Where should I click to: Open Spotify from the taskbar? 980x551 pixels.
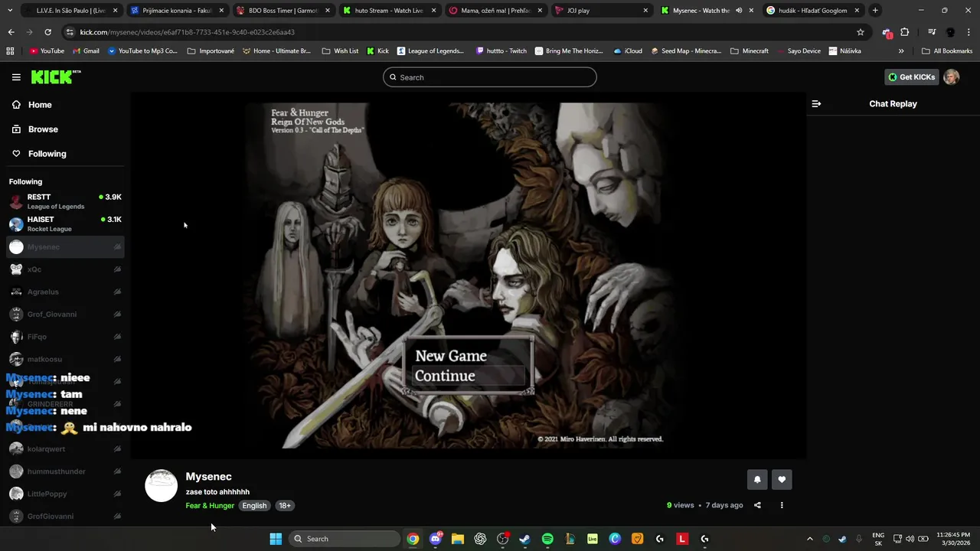(547, 539)
